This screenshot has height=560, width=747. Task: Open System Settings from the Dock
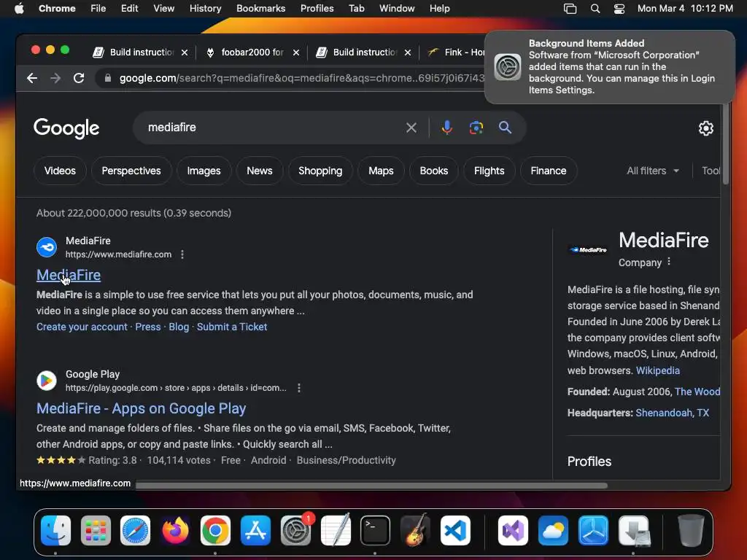pos(295,531)
